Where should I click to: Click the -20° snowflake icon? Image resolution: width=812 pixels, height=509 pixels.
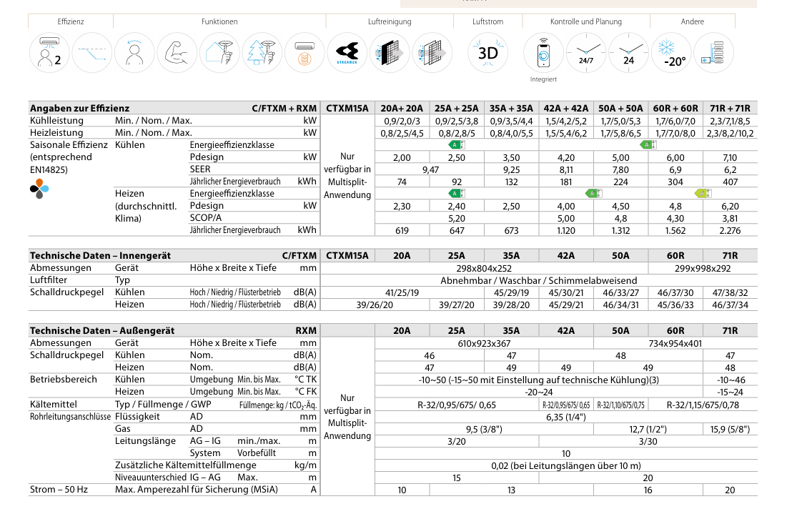click(671, 52)
